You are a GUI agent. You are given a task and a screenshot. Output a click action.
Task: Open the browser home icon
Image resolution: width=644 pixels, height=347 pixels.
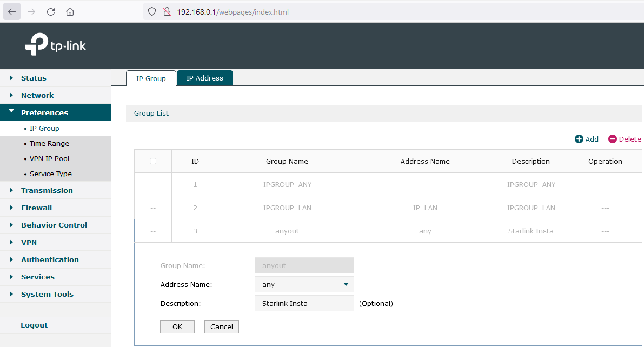pyautogui.click(x=70, y=12)
